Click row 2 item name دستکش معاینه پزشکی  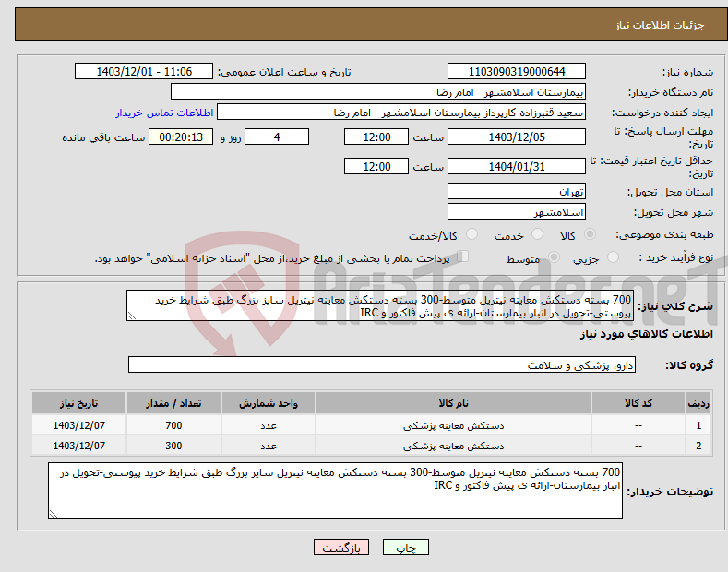pos(453,446)
